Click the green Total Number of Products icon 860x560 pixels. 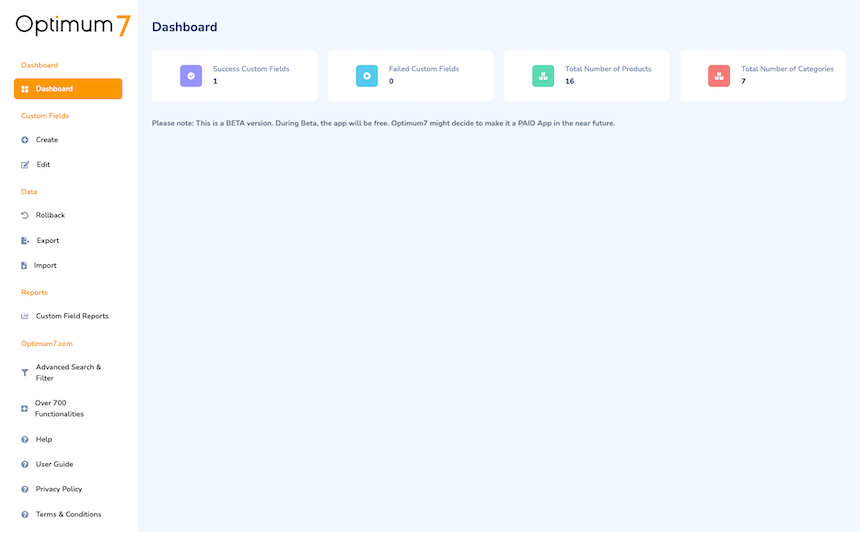(x=543, y=76)
